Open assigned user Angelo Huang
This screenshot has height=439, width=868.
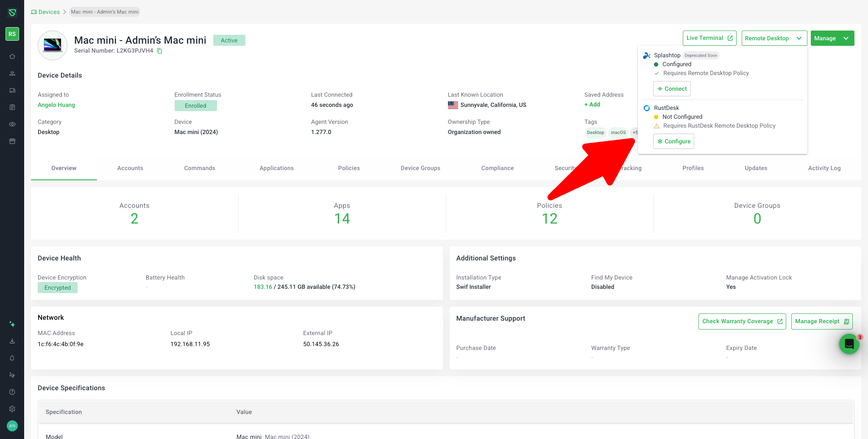[x=56, y=105]
